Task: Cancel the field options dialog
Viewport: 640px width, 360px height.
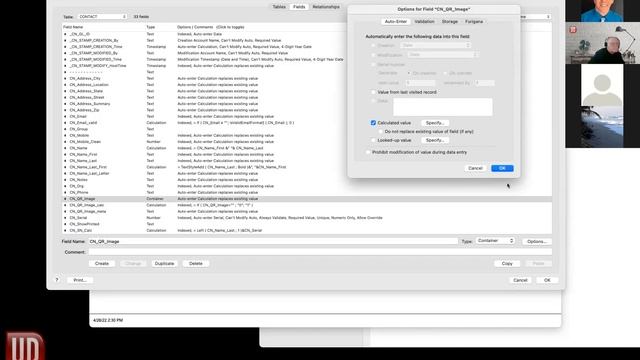Action: 476,168
